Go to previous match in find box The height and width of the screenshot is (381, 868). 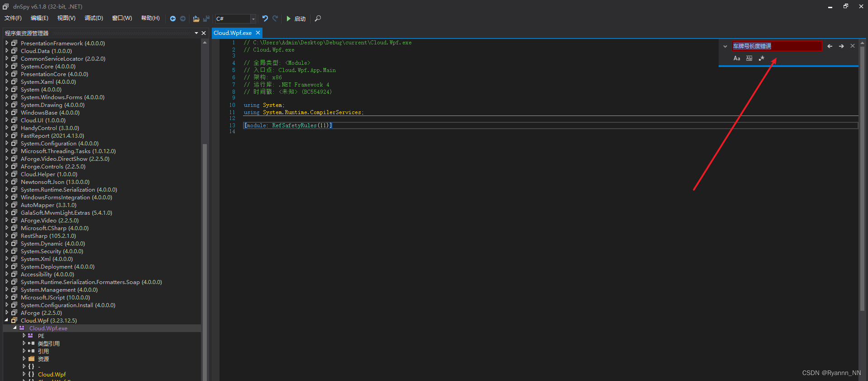pos(830,46)
